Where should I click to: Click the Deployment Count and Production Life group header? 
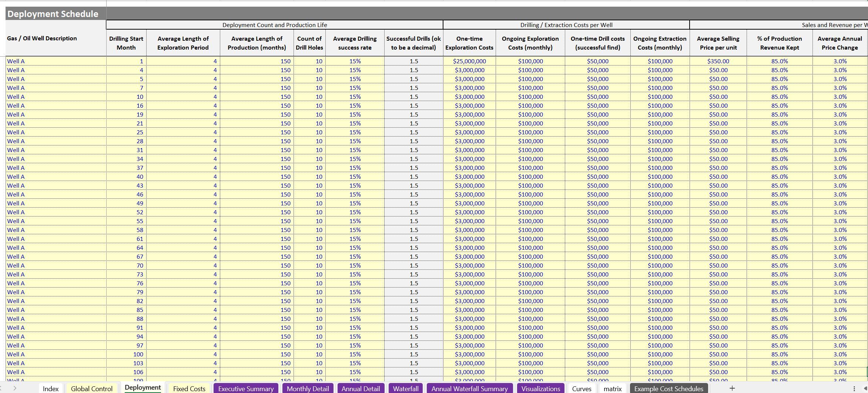(x=275, y=25)
